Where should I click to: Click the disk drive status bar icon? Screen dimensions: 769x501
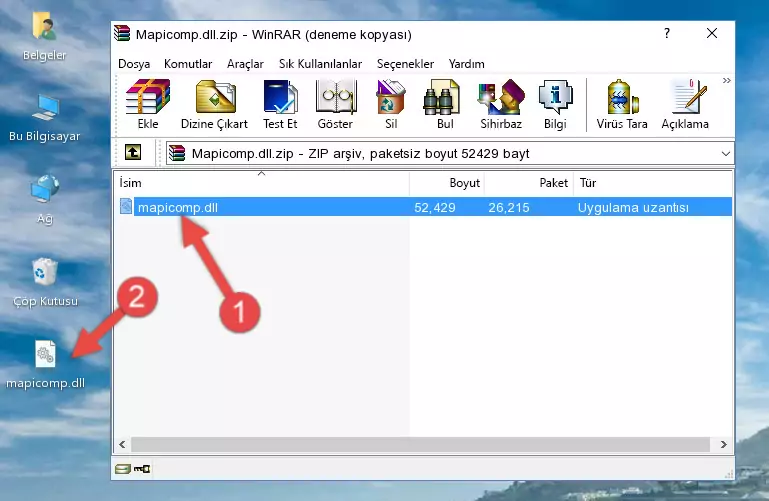pos(123,469)
